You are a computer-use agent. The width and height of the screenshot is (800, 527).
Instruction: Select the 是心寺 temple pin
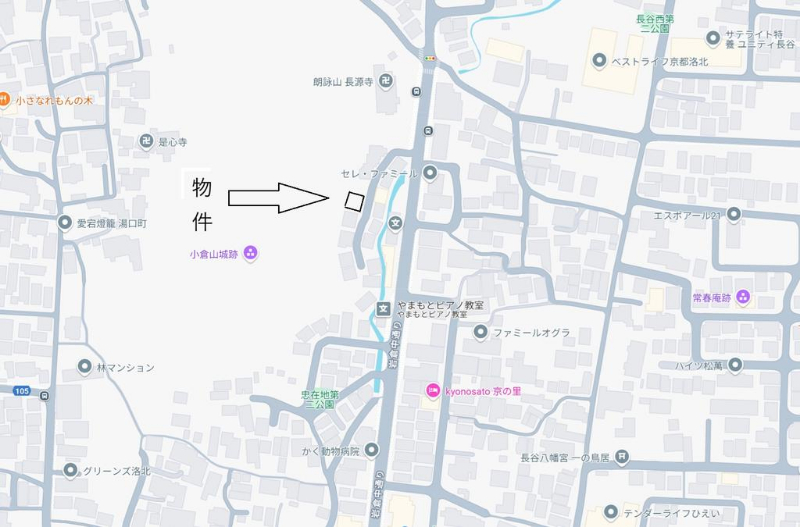click(x=146, y=141)
